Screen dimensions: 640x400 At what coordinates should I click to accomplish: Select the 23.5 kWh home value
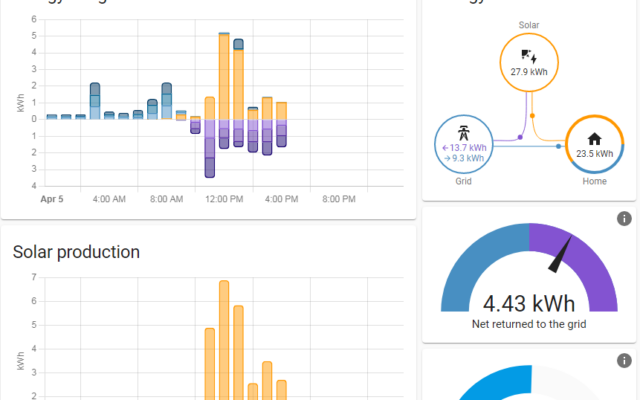coord(595,154)
